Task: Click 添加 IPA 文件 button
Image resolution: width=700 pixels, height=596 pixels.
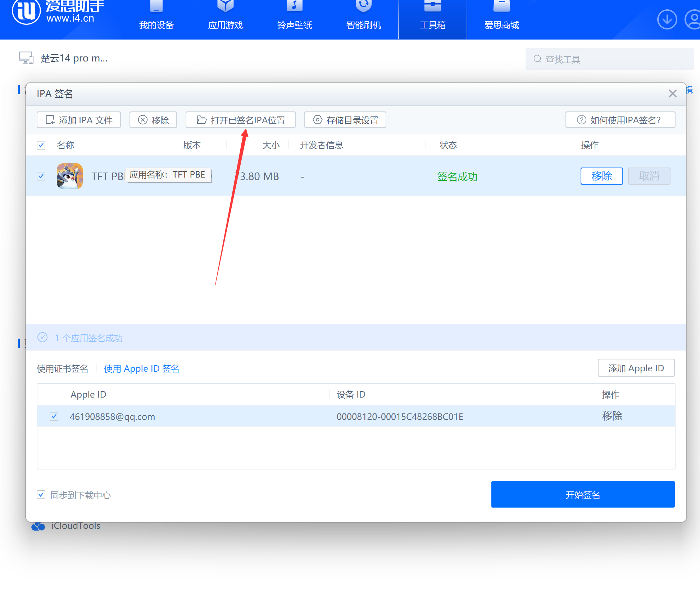Action: coord(79,120)
